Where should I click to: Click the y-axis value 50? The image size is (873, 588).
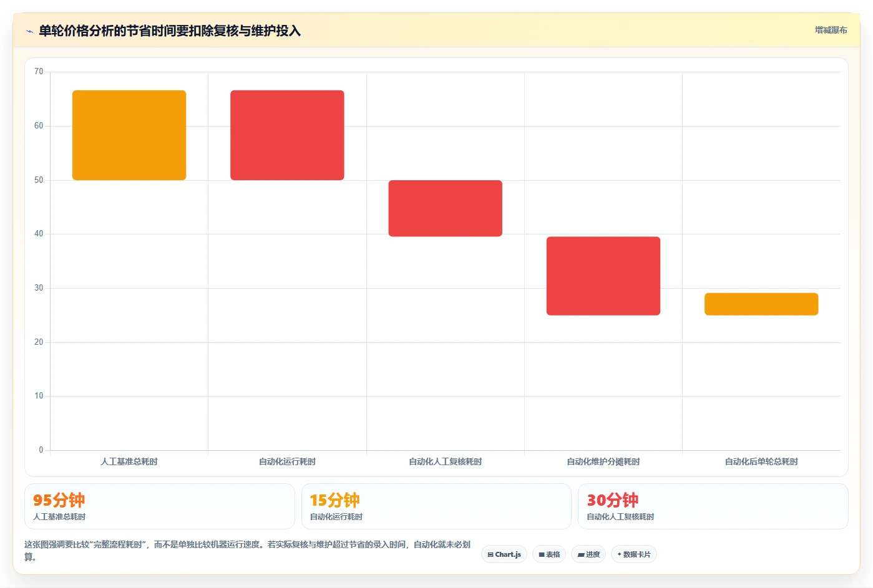coord(39,180)
